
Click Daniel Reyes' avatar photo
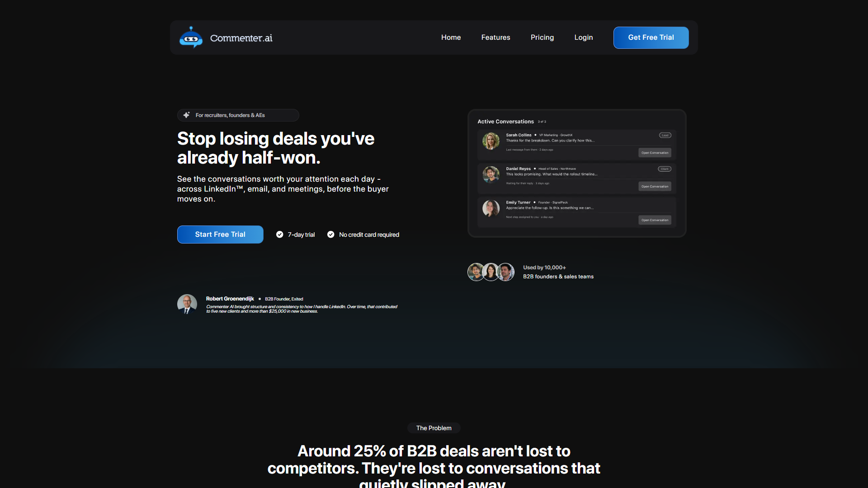coord(491,174)
